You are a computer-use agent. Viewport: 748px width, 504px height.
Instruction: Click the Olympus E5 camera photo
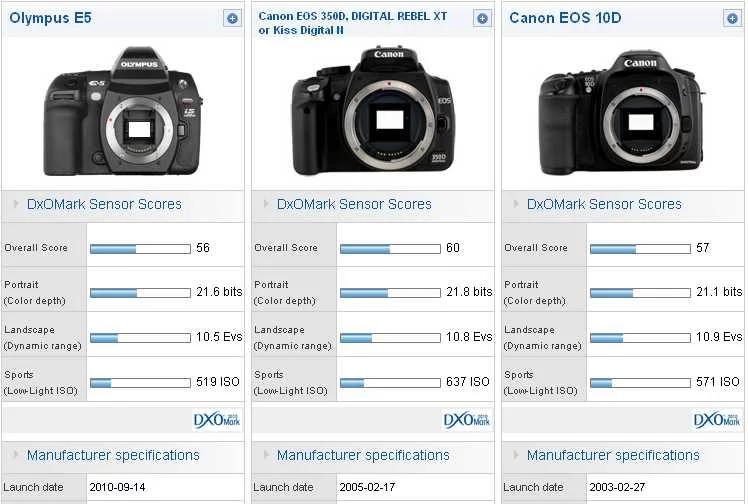(x=123, y=111)
